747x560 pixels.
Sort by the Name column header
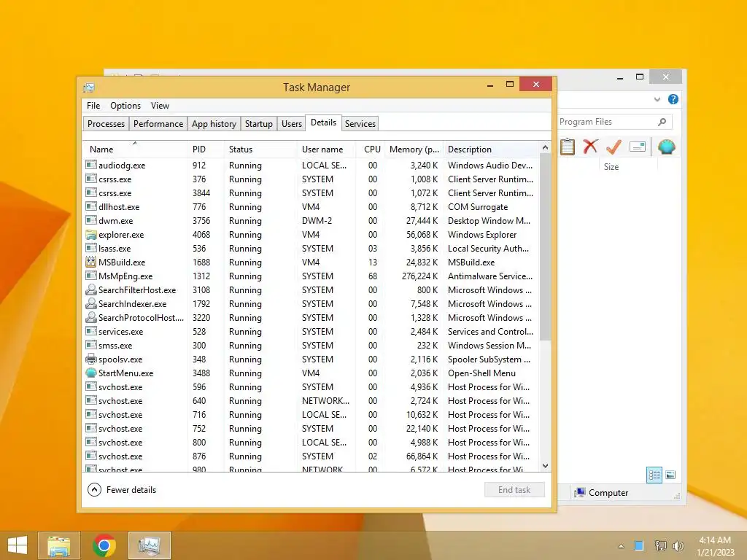(135, 149)
